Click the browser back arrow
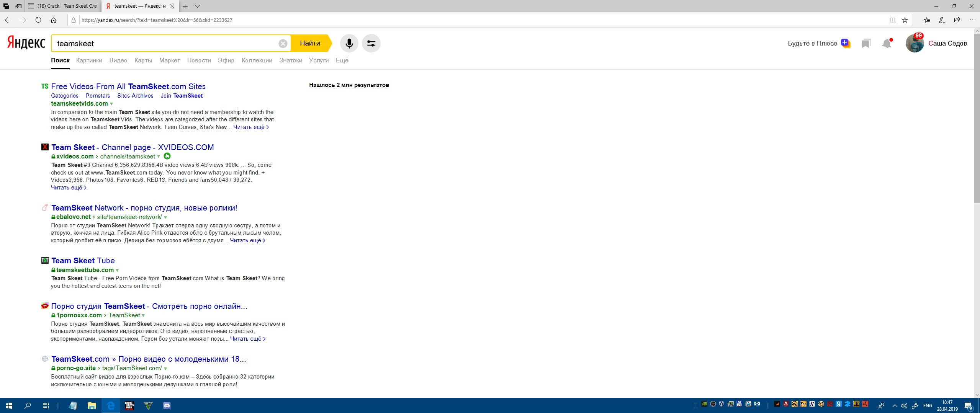Viewport: 980px width, 413px height. point(8,20)
